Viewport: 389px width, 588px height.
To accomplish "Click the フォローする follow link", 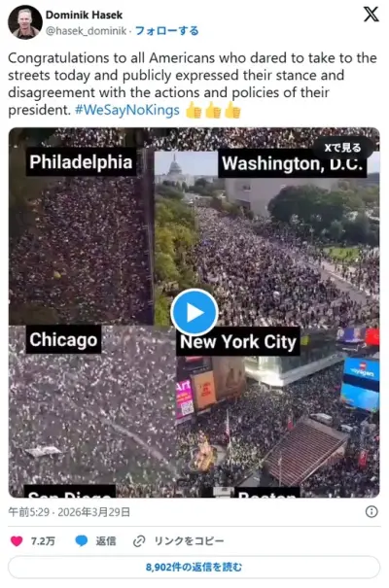I will (166, 31).
